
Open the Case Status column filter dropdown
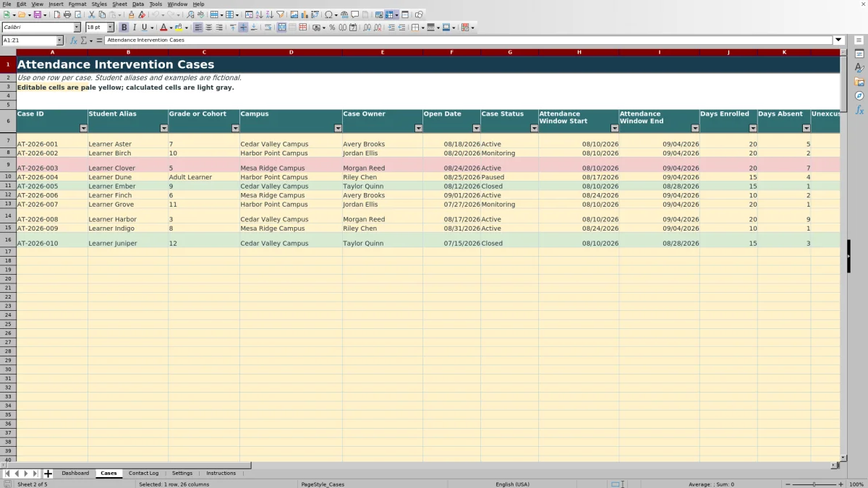[x=534, y=128]
